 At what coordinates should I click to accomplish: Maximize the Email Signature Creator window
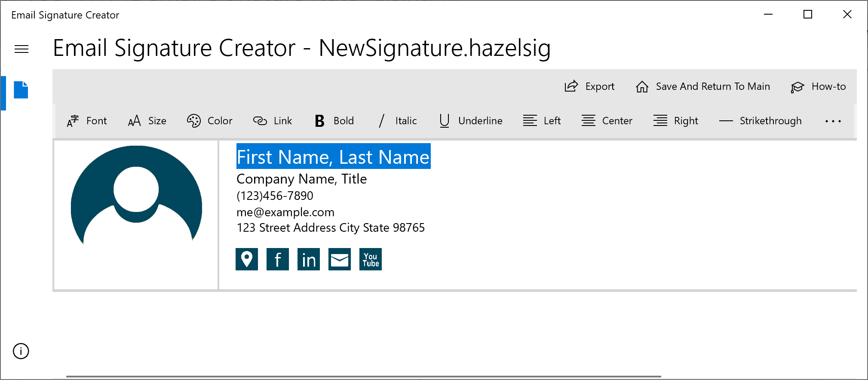coord(808,15)
